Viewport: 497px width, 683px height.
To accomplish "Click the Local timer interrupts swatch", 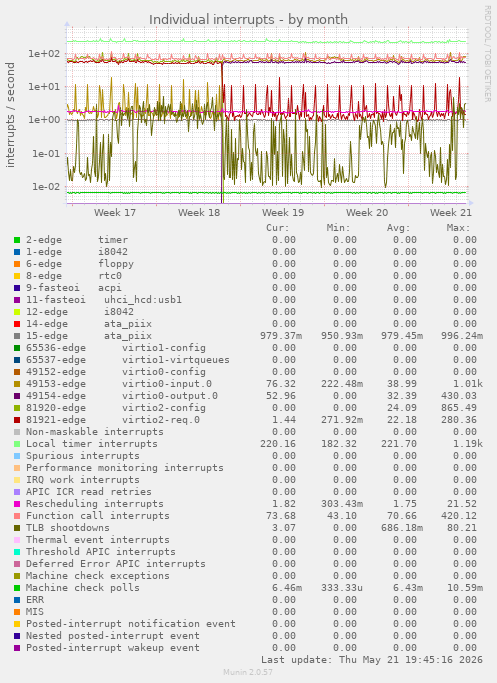I will pyautogui.click(x=17, y=444).
